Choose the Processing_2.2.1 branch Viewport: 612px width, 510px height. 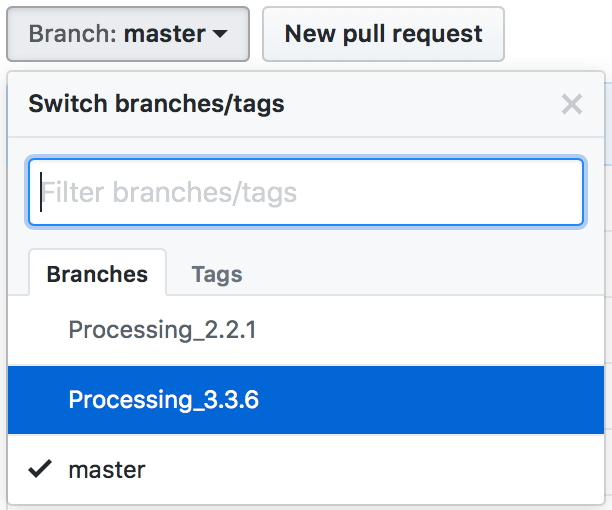[x=306, y=330]
